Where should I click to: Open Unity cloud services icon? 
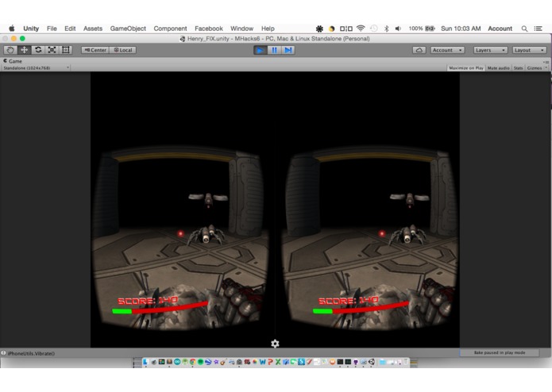419,50
